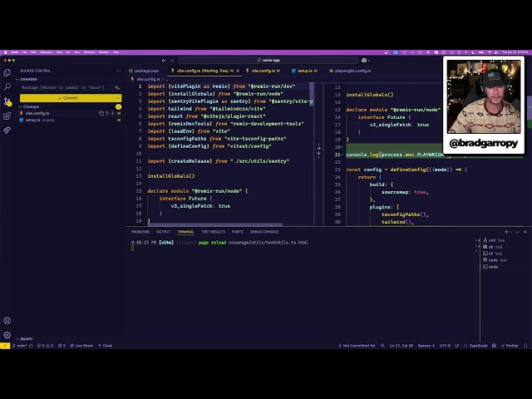Go back with the navigation left arrow
Image resolution: width=532 pixels, height=399 pixels.
(164, 61)
